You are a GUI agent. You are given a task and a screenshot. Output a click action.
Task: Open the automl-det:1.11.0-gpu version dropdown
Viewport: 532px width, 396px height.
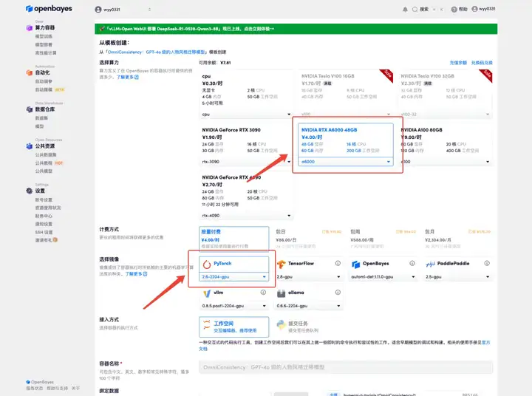click(383, 277)
